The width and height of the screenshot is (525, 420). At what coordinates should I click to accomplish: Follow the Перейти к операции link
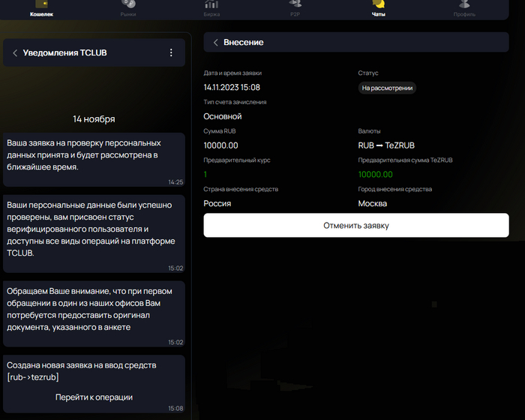click(94, 397)
